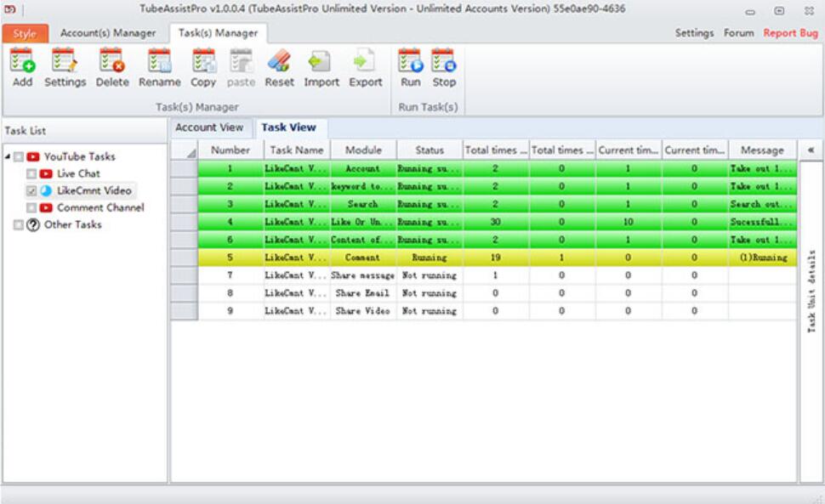Select the "Not running" status of Share Email row

click(430, 293)
